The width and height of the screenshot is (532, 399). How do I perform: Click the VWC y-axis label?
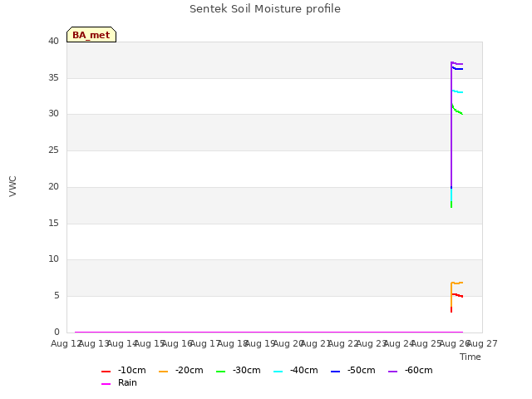point(12,186)
